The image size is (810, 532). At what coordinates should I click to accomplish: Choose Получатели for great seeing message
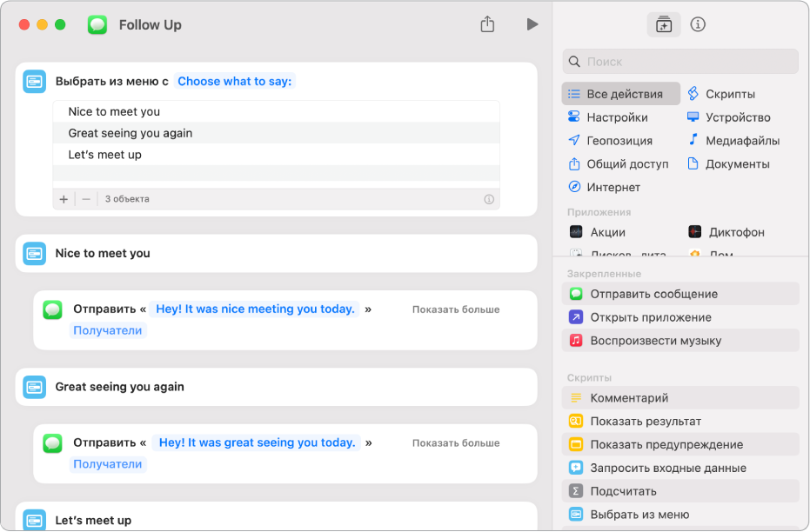pyautogui.click(x=108, y=464)
